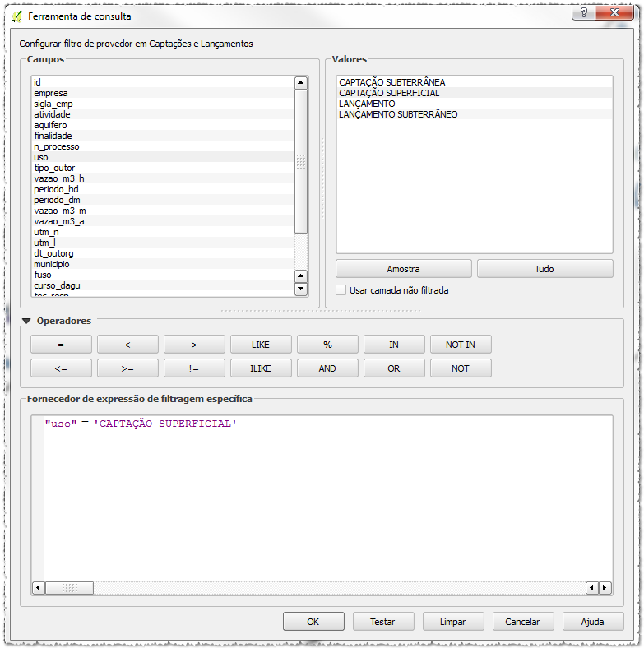Click the QGIS icon in title bar

click(x=16, y=16)
